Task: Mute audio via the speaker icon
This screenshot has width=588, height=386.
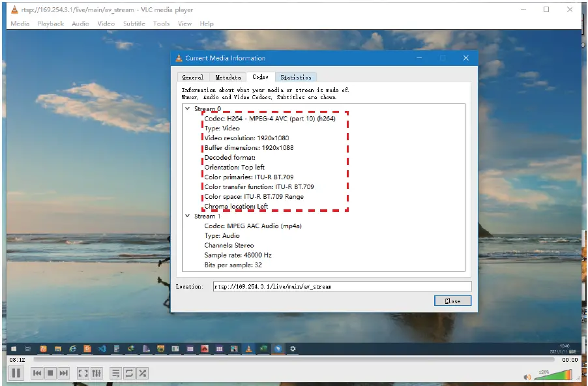Action: point(527,377)
